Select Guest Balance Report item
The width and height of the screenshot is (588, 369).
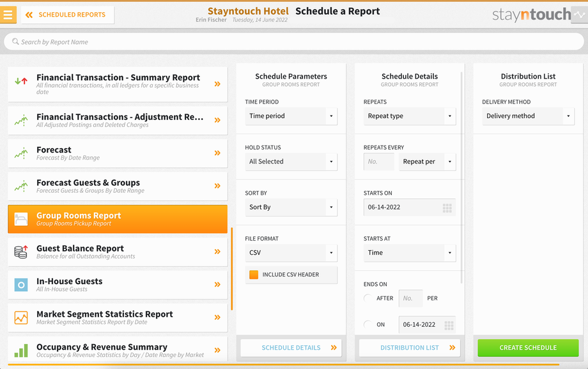tap(118, 252)
